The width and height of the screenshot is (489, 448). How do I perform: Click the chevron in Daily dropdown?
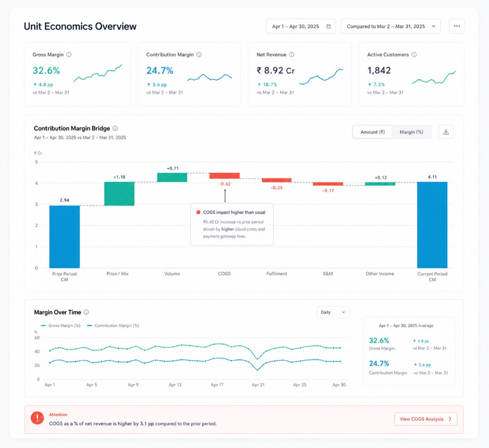[344, 312]
